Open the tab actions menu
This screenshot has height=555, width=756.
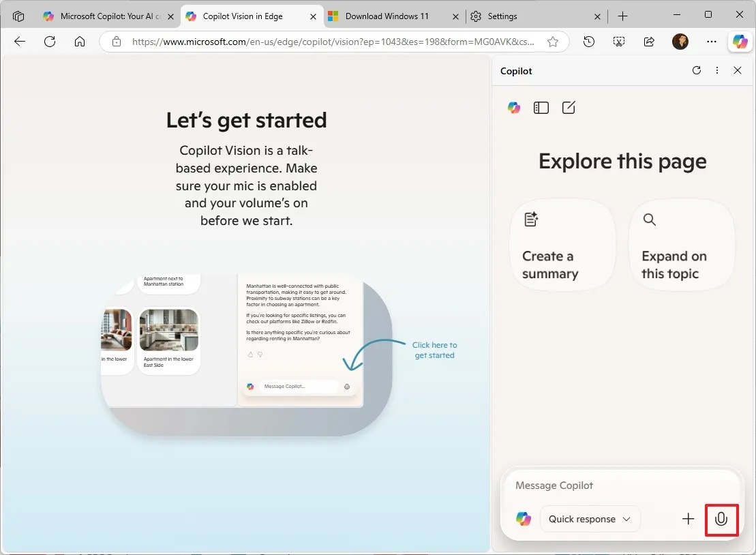pos(18,15)
